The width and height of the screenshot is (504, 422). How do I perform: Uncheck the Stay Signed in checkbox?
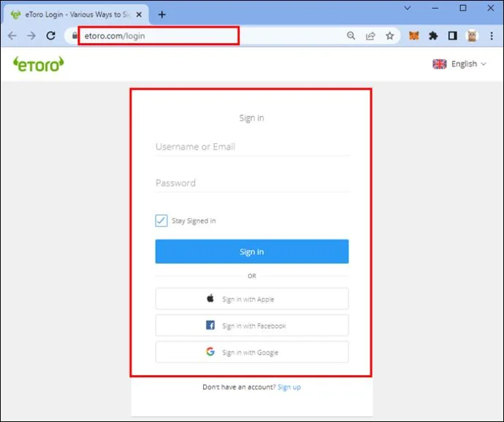coord(161,220)
